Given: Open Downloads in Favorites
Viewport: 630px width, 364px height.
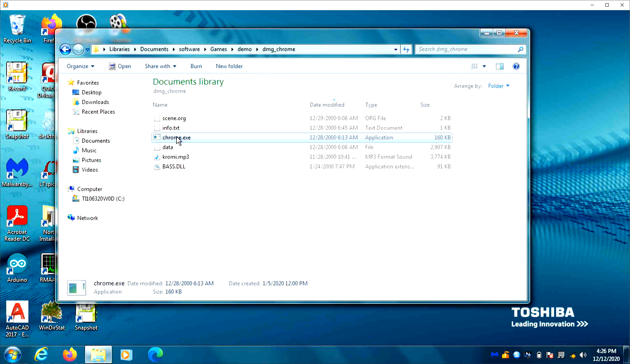Looking at the screenshot, I should [x=95, y=102].
